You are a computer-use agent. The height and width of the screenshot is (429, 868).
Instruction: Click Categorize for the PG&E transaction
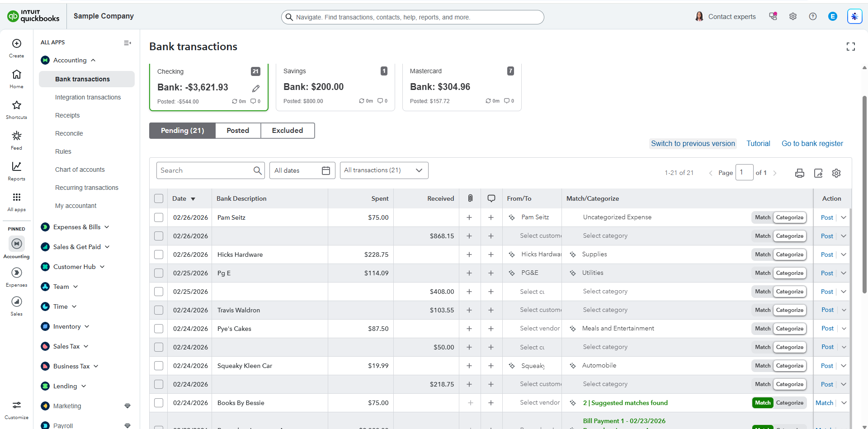(x=790, y=273)
